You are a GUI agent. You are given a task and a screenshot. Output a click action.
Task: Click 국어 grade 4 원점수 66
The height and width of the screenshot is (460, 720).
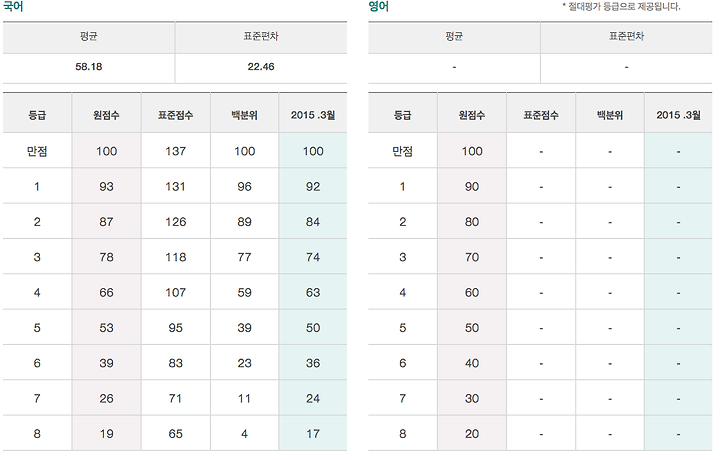point(107,292)
